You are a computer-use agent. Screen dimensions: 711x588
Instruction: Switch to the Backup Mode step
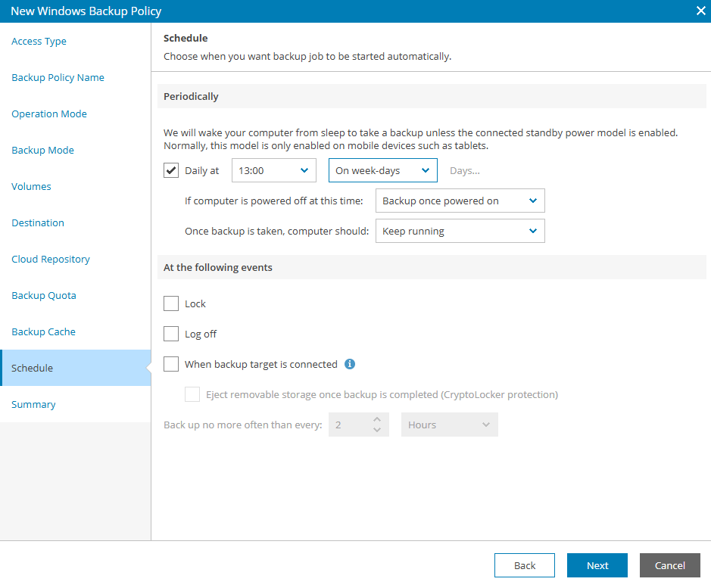tap(43, 151)
